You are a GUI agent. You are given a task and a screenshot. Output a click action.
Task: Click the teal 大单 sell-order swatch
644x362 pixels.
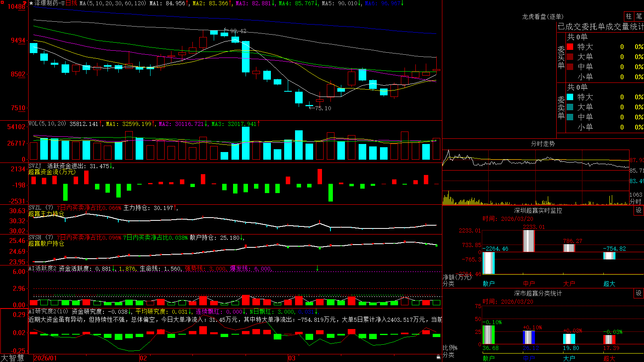[x=570, y=107]
